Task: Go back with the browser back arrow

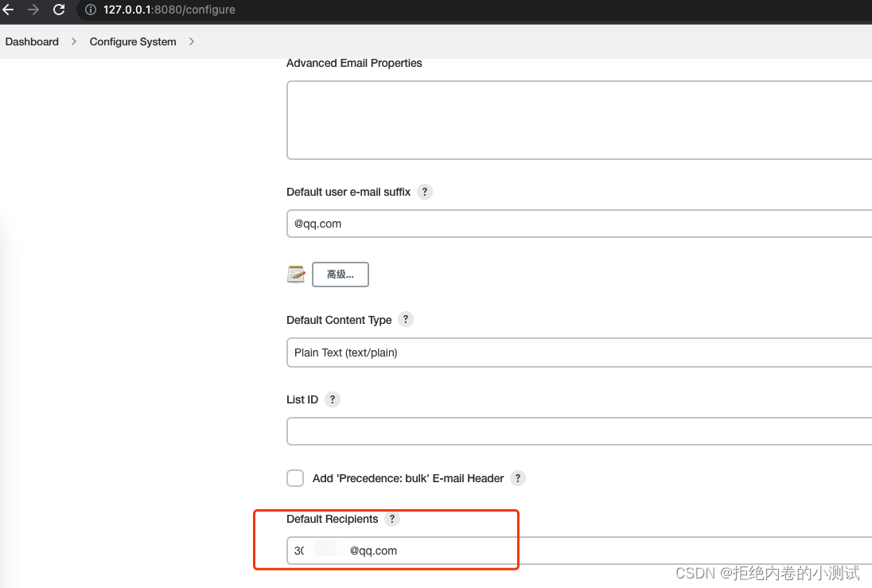Action: 8,10
